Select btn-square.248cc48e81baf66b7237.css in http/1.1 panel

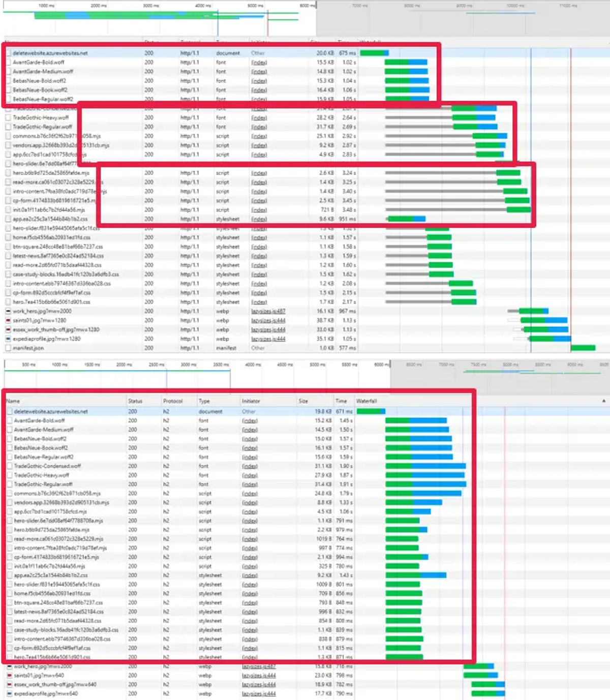57,247
